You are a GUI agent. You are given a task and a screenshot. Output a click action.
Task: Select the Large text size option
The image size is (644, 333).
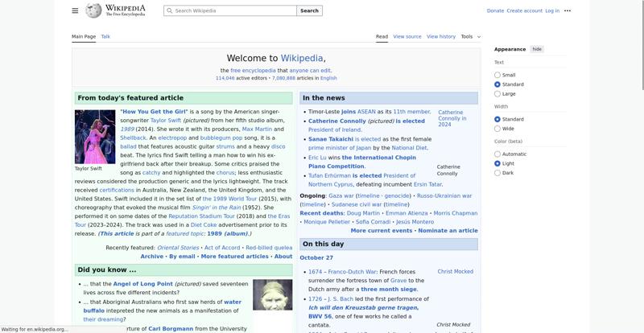497,94
